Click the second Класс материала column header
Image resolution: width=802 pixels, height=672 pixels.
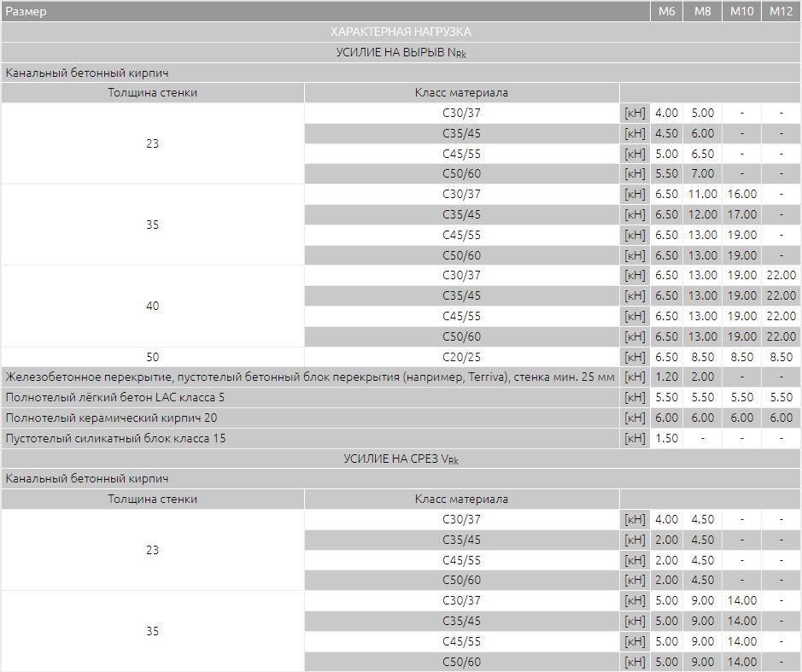462,499
